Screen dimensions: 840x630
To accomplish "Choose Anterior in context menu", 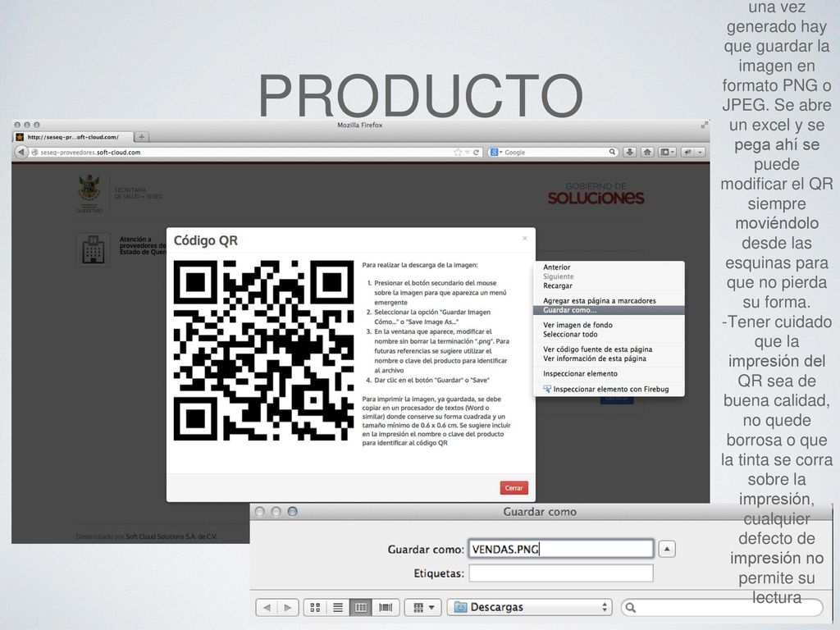I will pyautogui.click(x=557, y=267).
